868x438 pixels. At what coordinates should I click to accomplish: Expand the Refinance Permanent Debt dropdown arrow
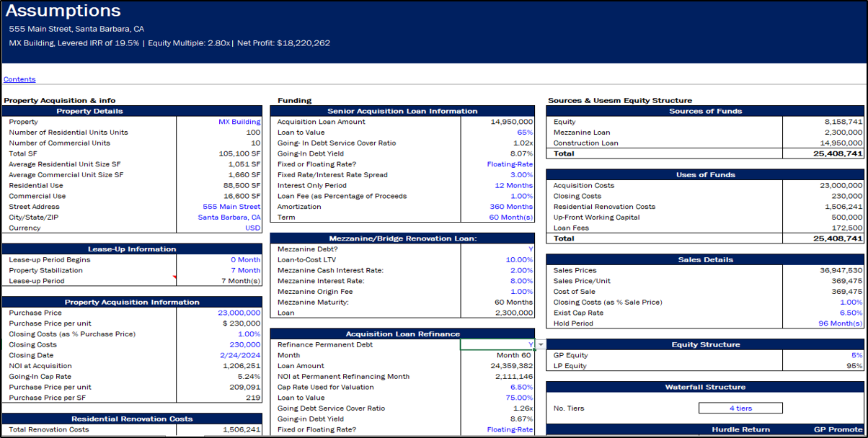coord(541,345)
